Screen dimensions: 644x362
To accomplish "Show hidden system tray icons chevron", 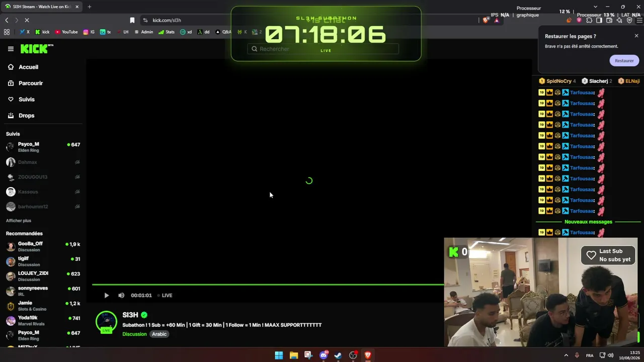I will pos(566,355).
